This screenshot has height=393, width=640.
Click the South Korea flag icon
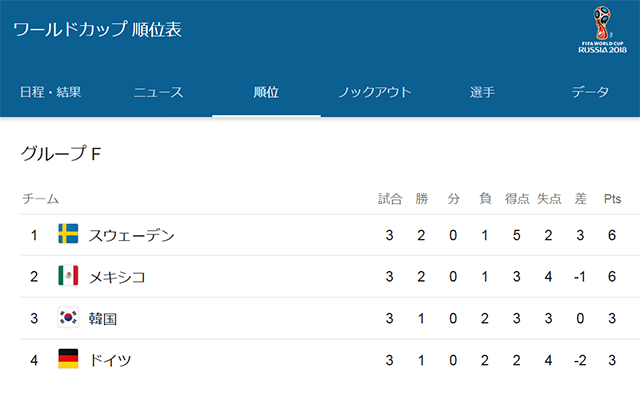[68, 317]
